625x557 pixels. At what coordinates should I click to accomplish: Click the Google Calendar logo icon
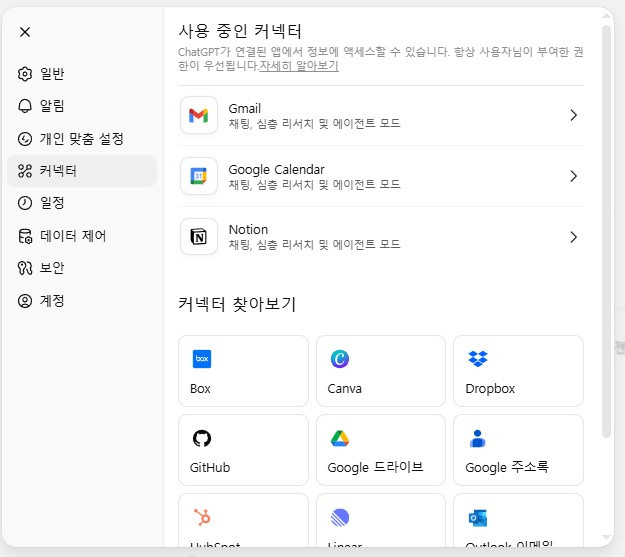[x=199, y=176]
